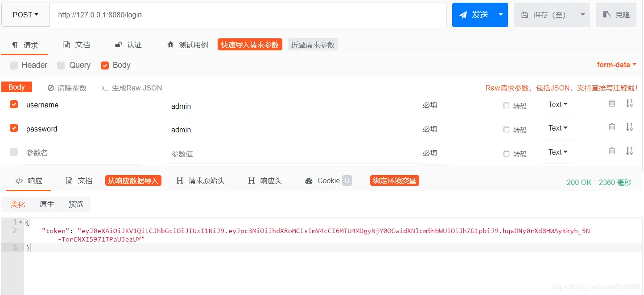Select the 美化 beautify view
This screenshot has width=644, height=295.
coord(18,204)
